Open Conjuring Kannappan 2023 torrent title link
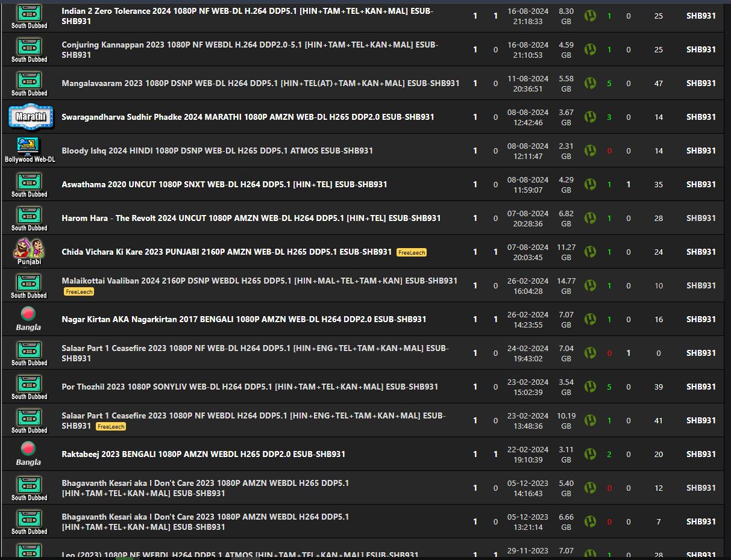Screen dimensions: 731x560 pos(249,49)
